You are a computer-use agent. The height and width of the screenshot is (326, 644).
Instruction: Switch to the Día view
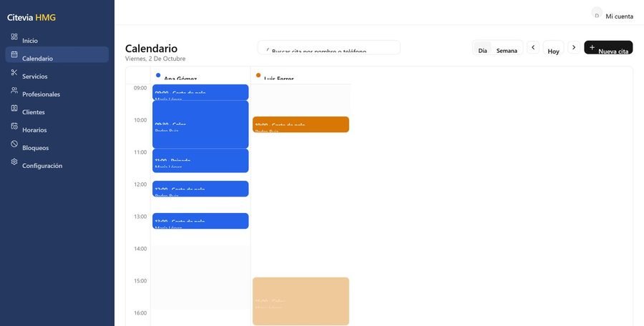pyautogui.click(x=482, y=49)
